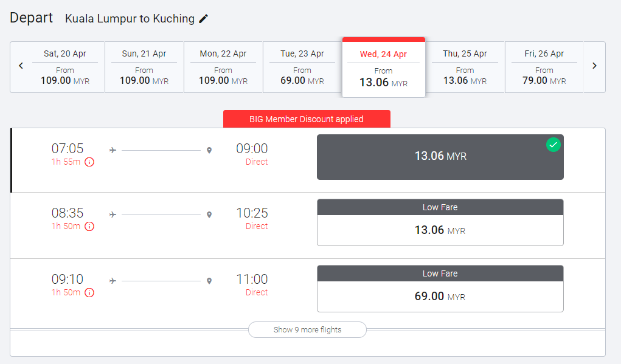Choose Fri, 26 Apr date tab
Viewport: 621px width, 364px height.
(544, 67)
